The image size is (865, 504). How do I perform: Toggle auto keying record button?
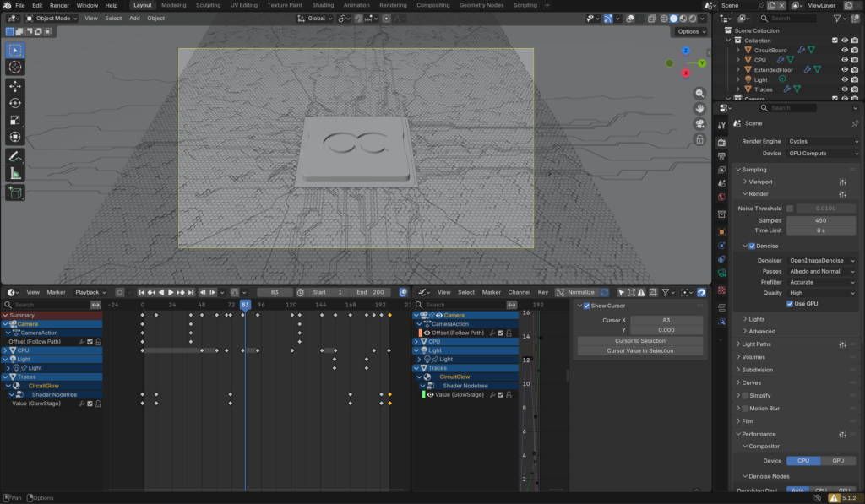point(119,292)
